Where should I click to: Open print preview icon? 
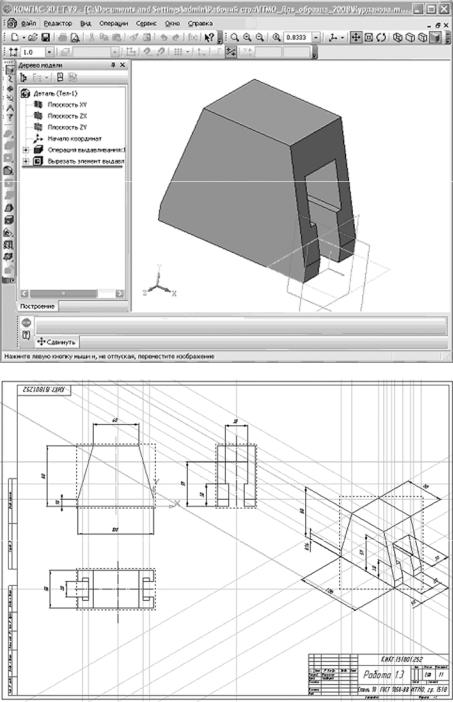pos(75,38)
